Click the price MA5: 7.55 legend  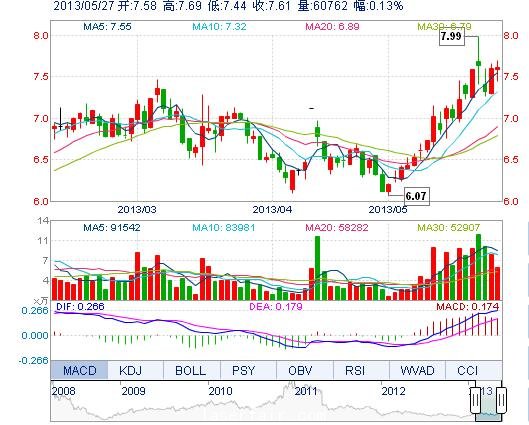[107, 26]
